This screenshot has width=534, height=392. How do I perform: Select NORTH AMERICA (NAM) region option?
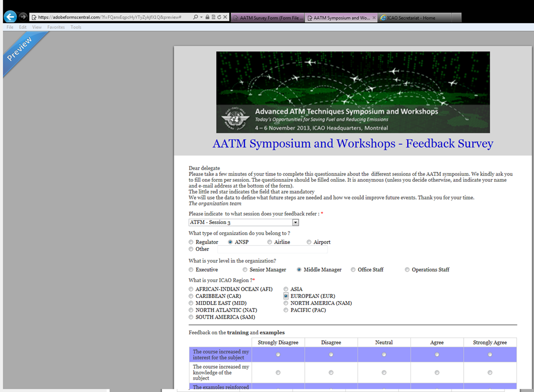pyautogui.click(x=286, y=303)
